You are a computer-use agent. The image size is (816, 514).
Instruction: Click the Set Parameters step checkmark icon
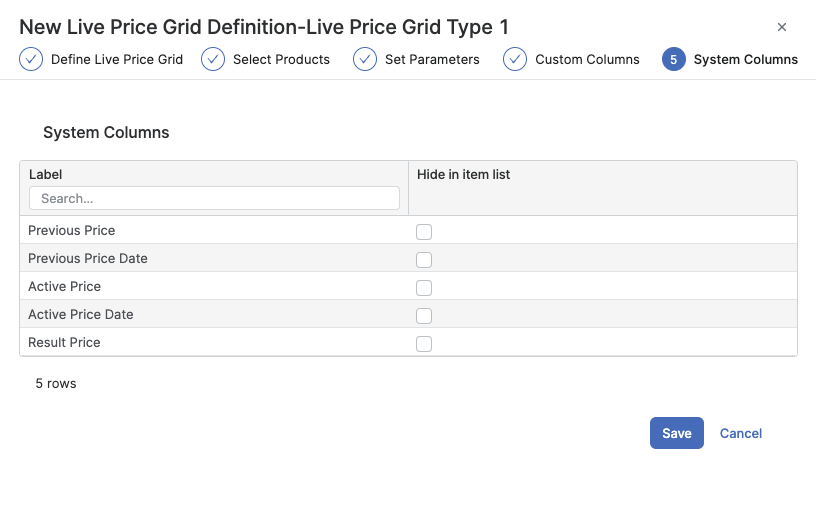[x=365, y=59]
